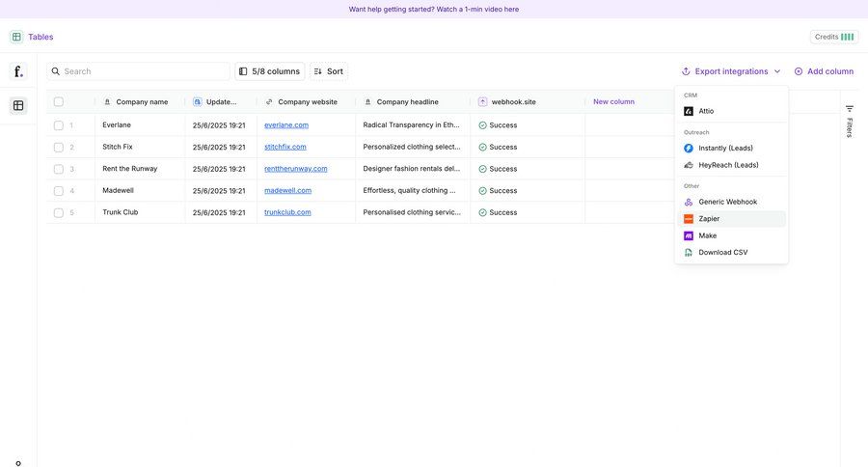
Task: Focus the Search input field
Action: tap(138, 71)
